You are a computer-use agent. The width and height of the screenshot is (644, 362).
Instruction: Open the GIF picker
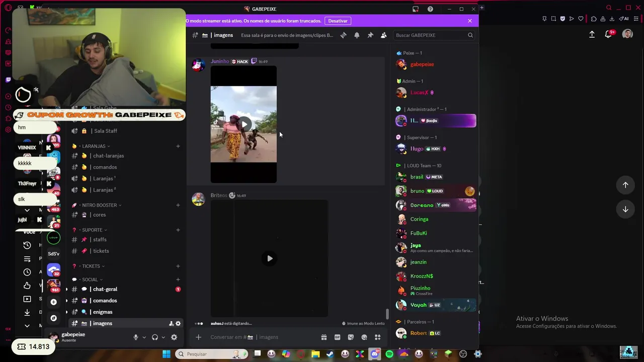coord(338,337)
